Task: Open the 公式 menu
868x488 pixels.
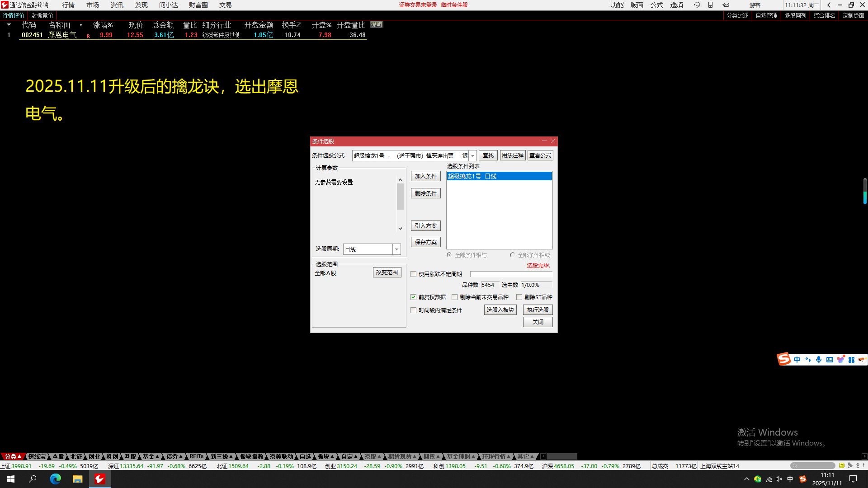Action: point(656,5)
